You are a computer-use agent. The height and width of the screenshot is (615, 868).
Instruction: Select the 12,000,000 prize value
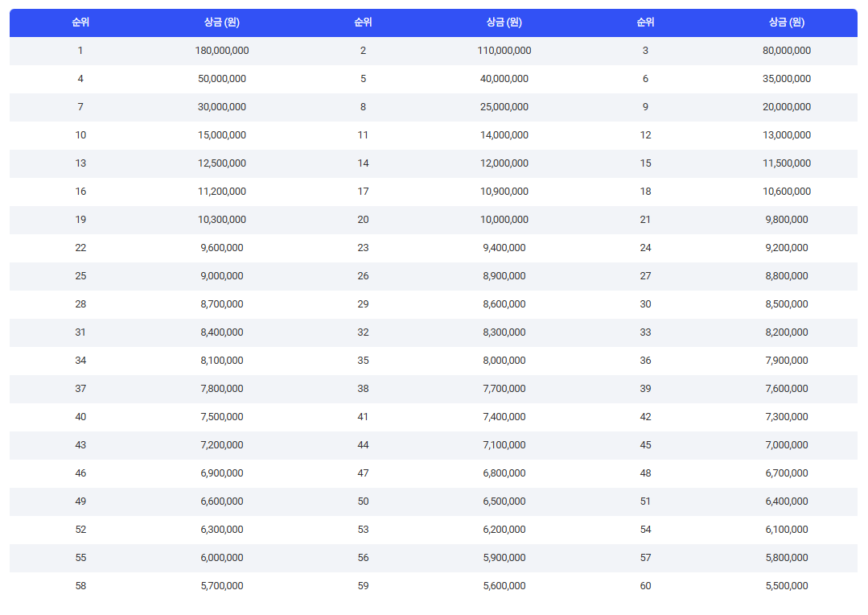tap(504, 163)
